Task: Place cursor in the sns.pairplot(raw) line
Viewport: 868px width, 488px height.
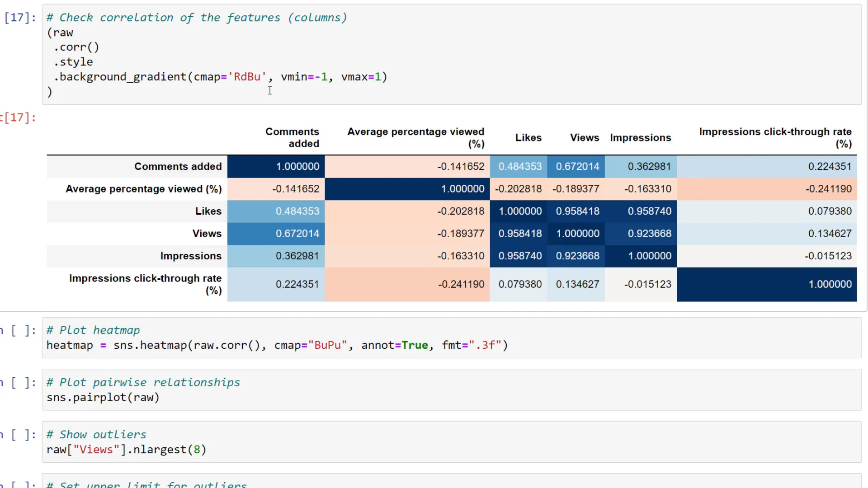Action: [x=103, y=397]
